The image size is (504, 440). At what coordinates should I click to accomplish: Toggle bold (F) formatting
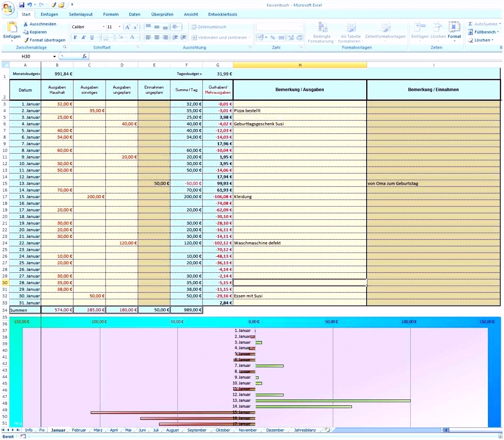click(x=75, y=38)
